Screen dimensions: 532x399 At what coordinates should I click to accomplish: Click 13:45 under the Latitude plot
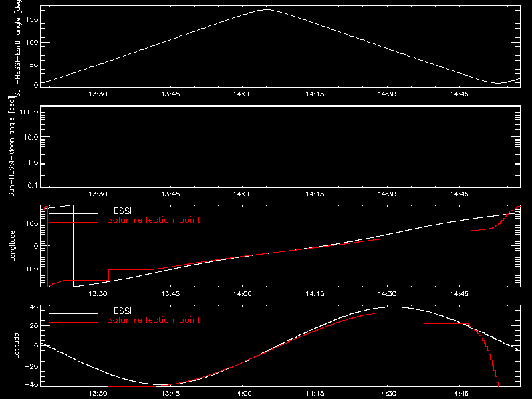point(170,394)
